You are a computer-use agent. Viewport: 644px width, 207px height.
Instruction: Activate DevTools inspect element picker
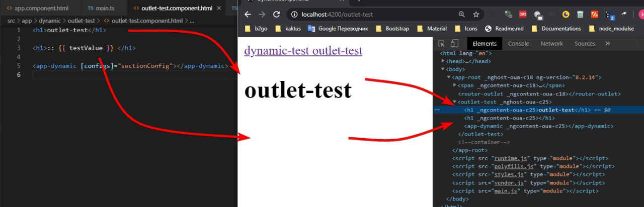point(441,44)
